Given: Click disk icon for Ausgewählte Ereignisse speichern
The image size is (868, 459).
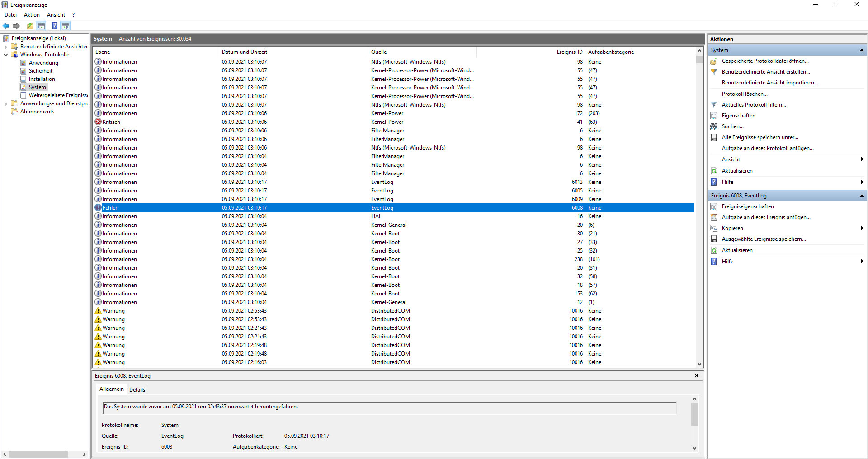Looking at the screenshot, I should coord(714,239).
